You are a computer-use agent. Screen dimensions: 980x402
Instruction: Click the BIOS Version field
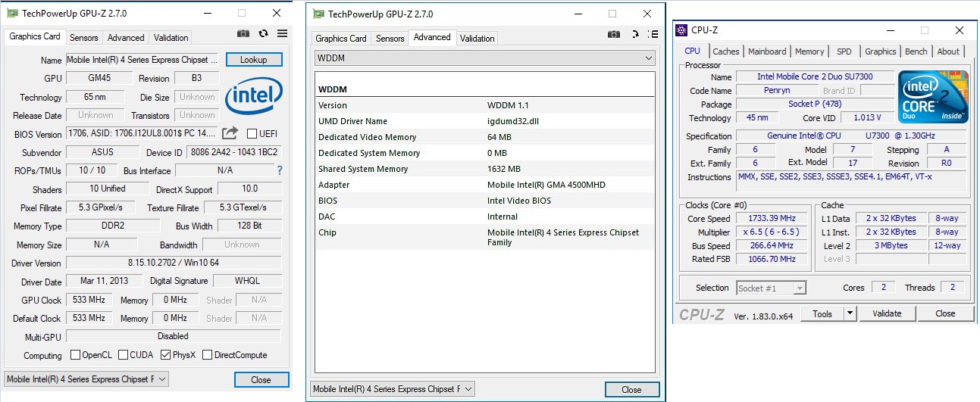142,134
